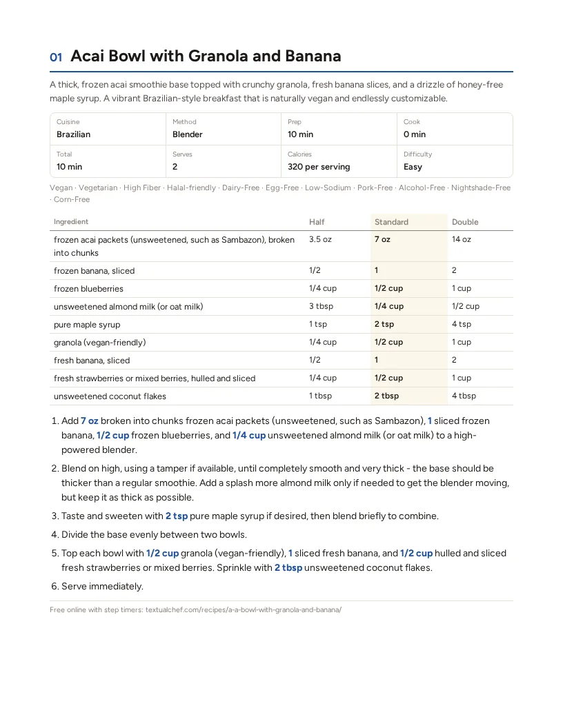The height and width of the screenshot is (728, 563).
Task: Click the Vegan dietary tag
Action: 61,188
